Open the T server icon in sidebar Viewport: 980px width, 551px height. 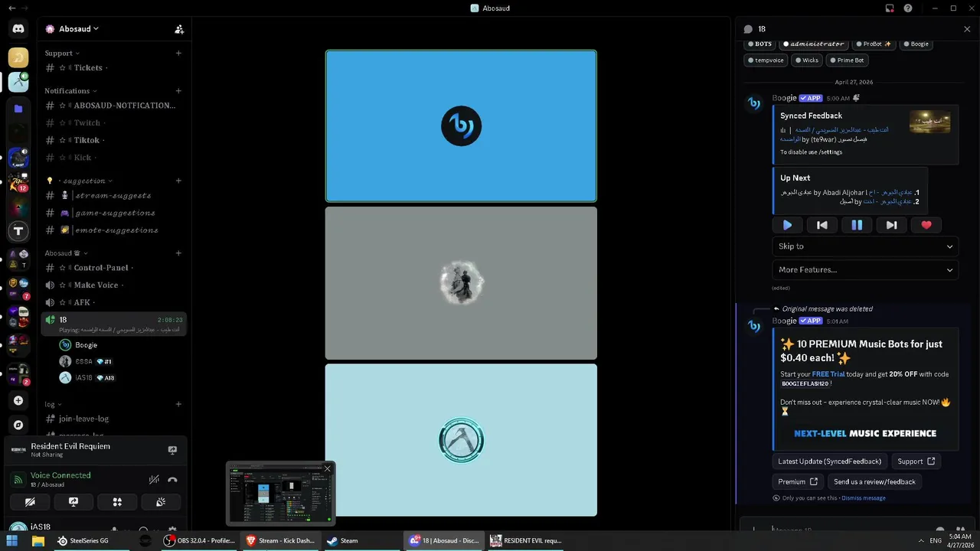[x=18, y=230]
